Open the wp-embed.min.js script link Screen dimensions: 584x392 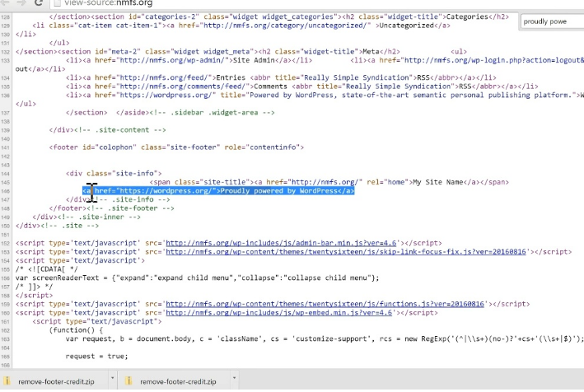coord(279,313)
